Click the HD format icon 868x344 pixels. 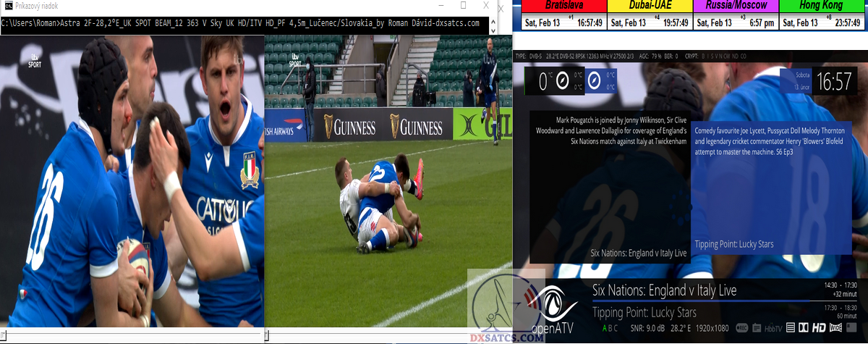(x=819, y=328)
